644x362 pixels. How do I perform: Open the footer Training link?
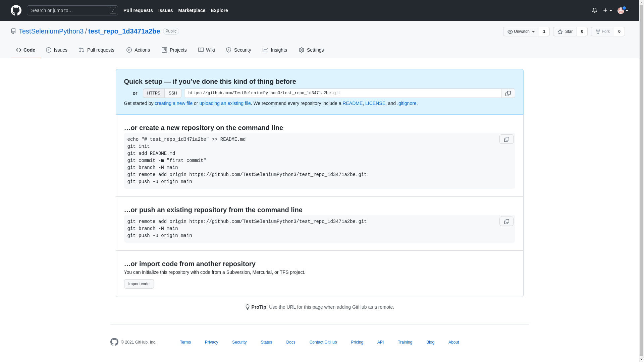(x=405, y=342)
